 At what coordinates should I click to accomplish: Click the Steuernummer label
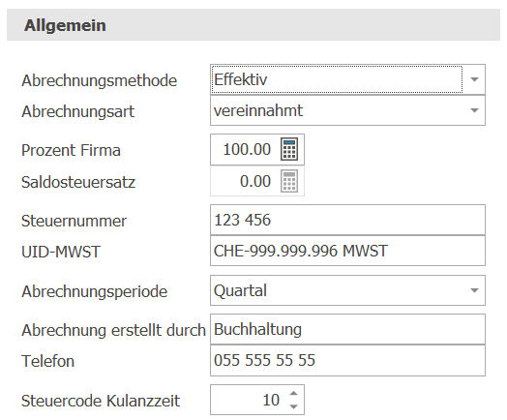[75, 221]
